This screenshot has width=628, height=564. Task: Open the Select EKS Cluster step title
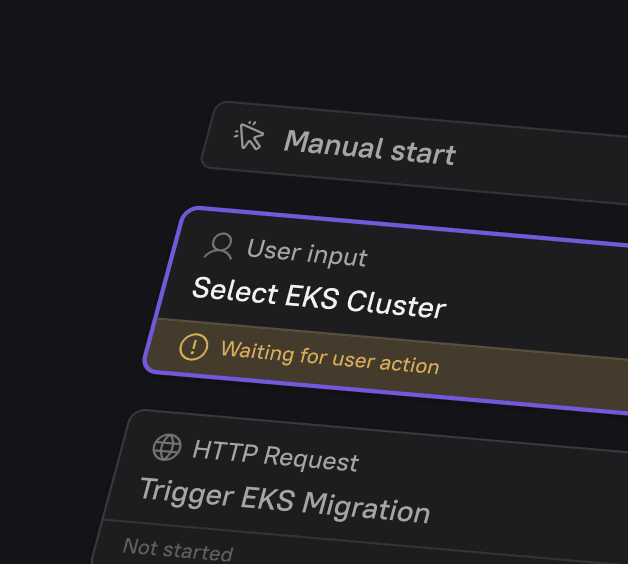pos(319,298)
